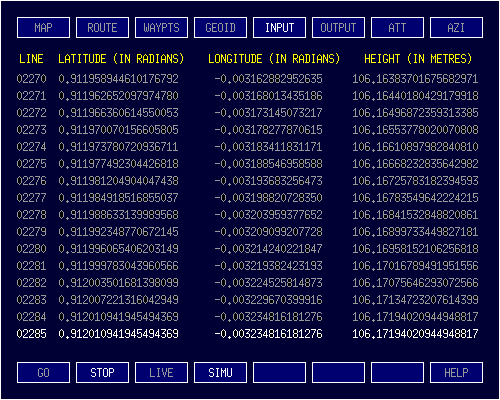Viewport: 500px width, 400px height.
Task: Open the HELP button
Action: (x=456, y=372)
